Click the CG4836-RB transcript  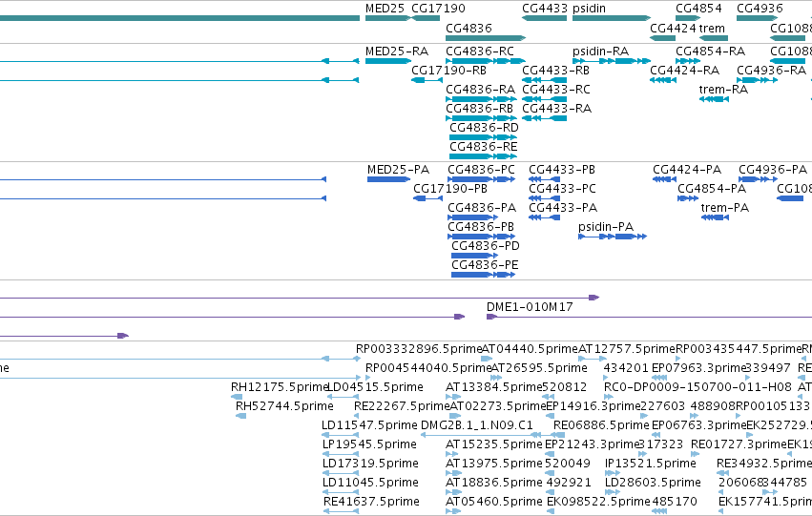pos(481,118)
